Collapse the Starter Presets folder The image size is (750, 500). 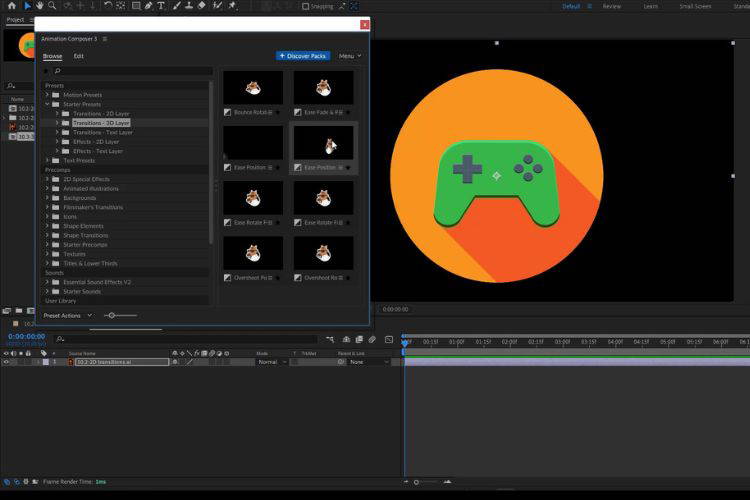47,104
